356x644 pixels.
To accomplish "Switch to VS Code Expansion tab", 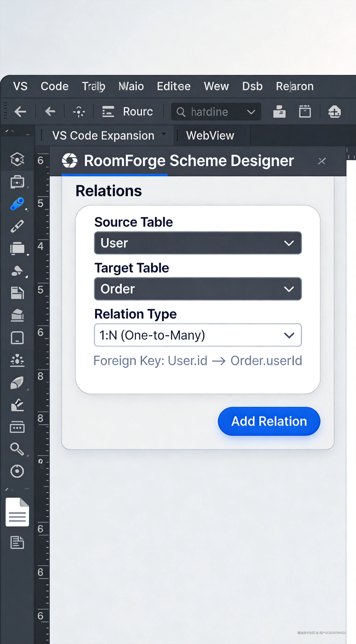I will click(103, 135).
